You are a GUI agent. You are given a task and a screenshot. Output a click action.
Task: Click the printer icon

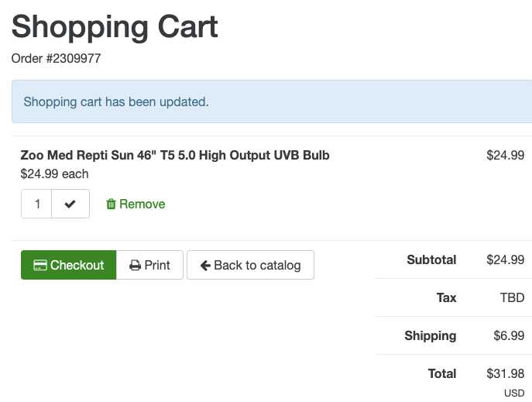135,265
